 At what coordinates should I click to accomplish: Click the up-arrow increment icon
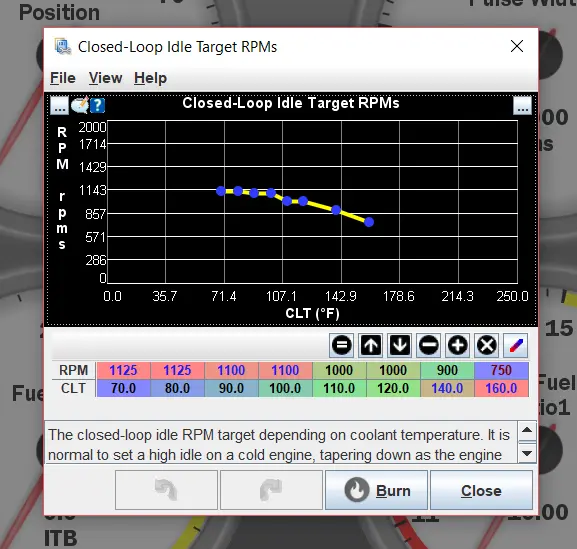coord(371,345)
